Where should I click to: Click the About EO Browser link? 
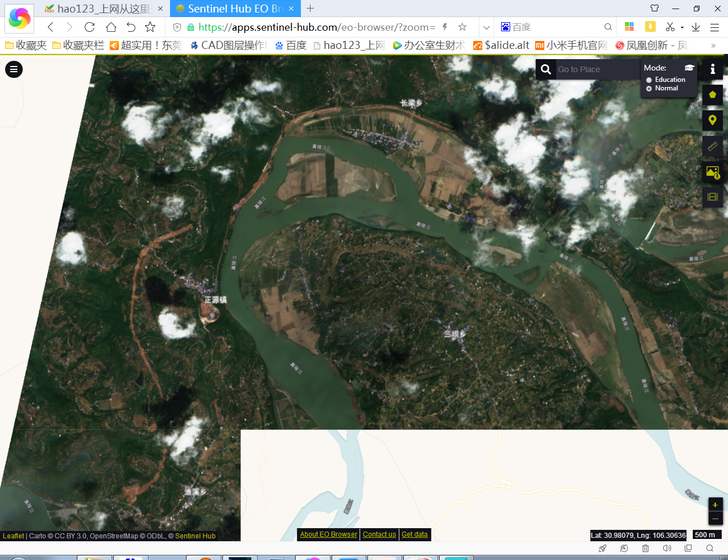(x=329, y=534)
